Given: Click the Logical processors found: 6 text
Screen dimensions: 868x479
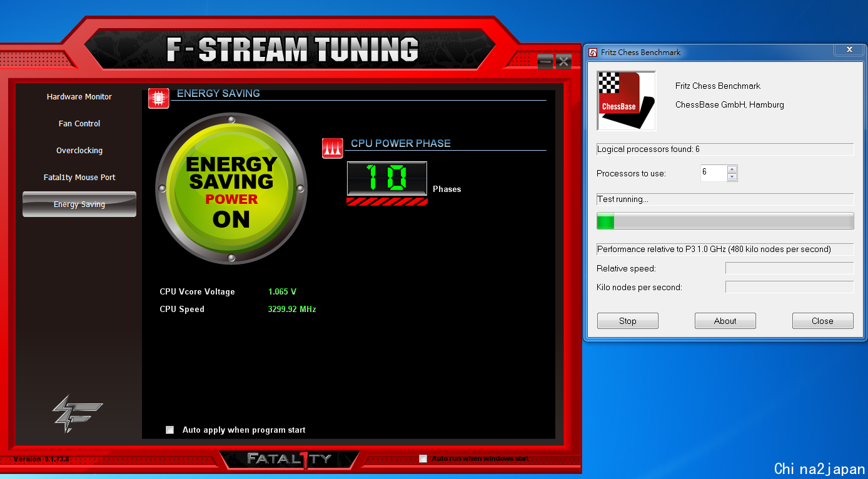Looking at the screenshot, I should pos(648,149).
